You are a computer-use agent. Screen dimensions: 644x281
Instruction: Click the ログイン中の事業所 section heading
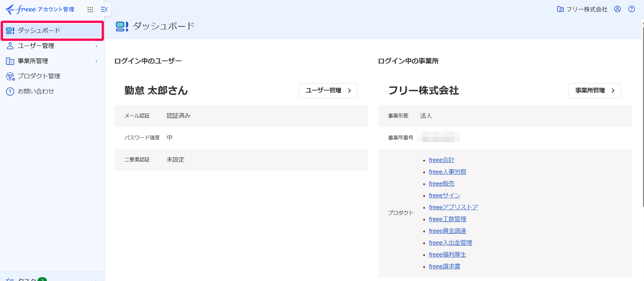coord(408,61)
